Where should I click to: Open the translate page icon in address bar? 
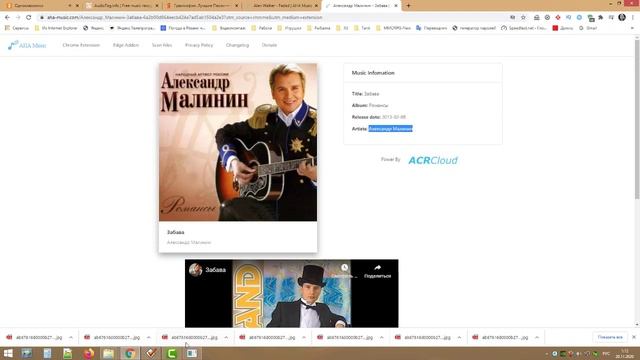tap(513, 18)
